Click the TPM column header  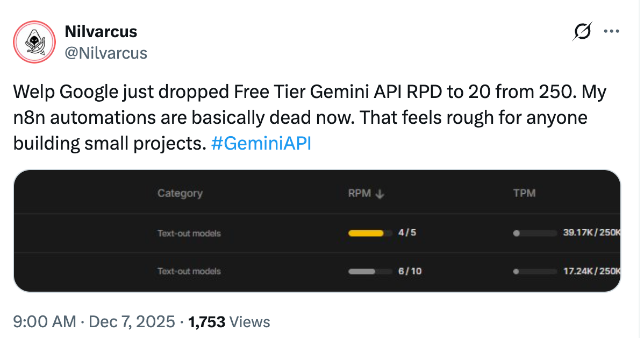(524, 193)
